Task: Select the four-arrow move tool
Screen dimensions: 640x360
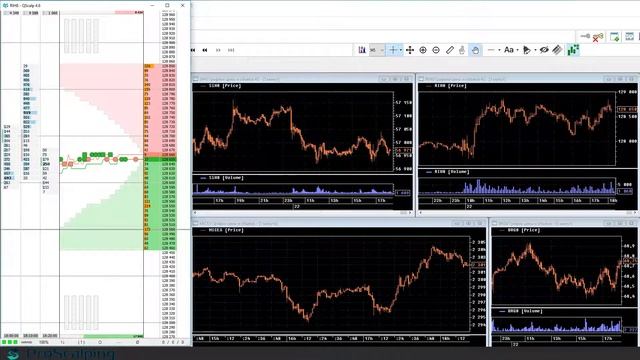Action: (410, 50)
